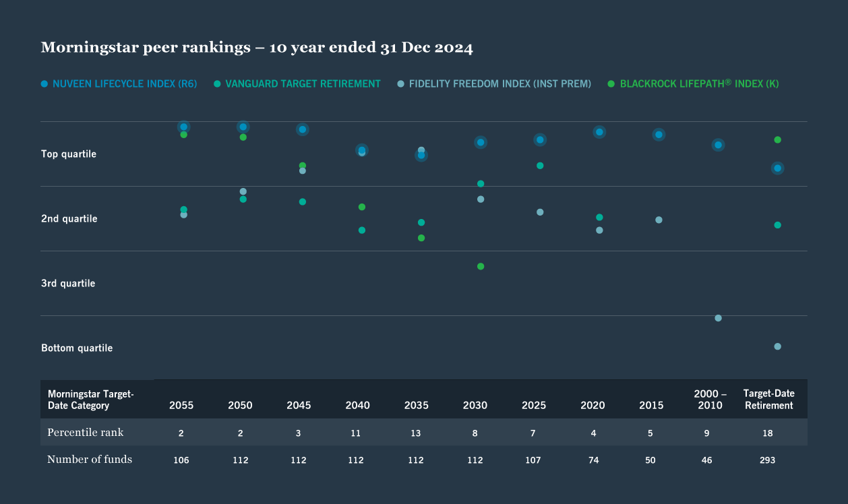Click number of funds value 107
The image size is (848, 504).
coord(534,460)
